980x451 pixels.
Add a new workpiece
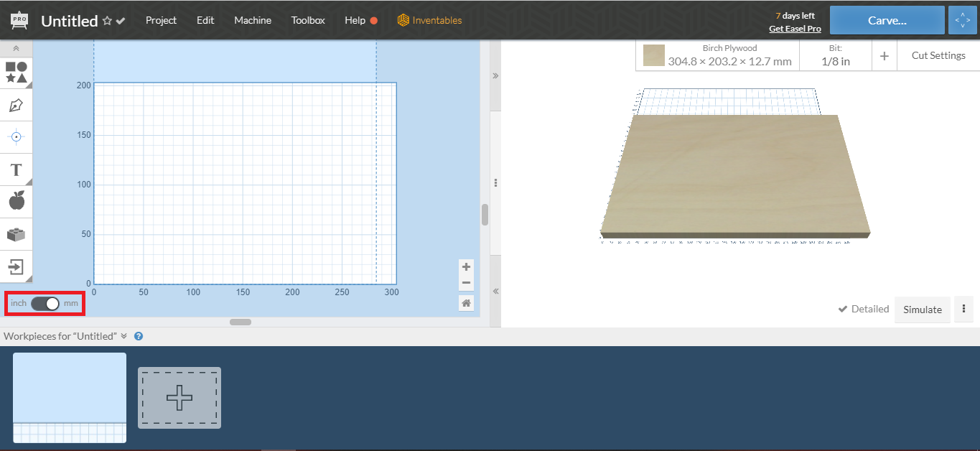179,398
